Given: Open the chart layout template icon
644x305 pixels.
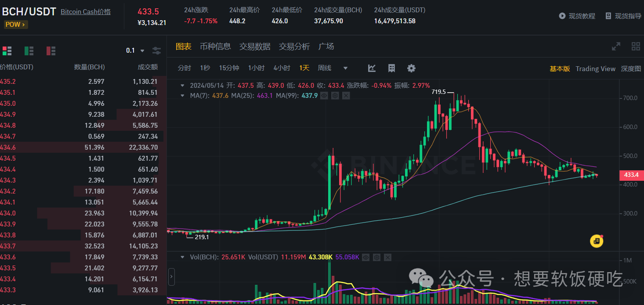Looking at the screenshot, I should pyautogui.click(x=391, y=68).
